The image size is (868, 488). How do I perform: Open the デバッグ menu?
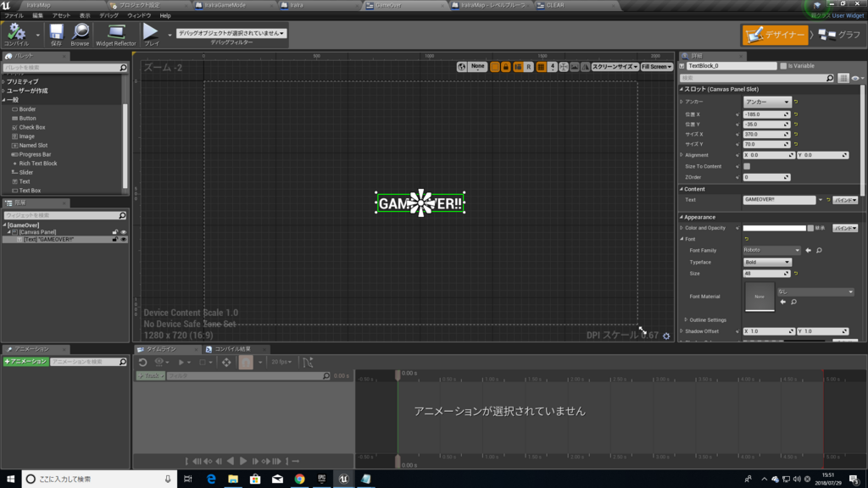pyautogui.click(x=108, y=15)
